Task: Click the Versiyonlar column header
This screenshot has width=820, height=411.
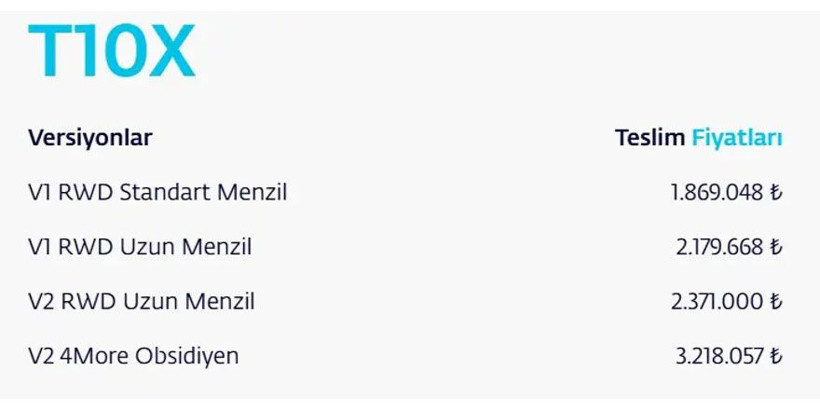Action: click(x=90, y=137)
